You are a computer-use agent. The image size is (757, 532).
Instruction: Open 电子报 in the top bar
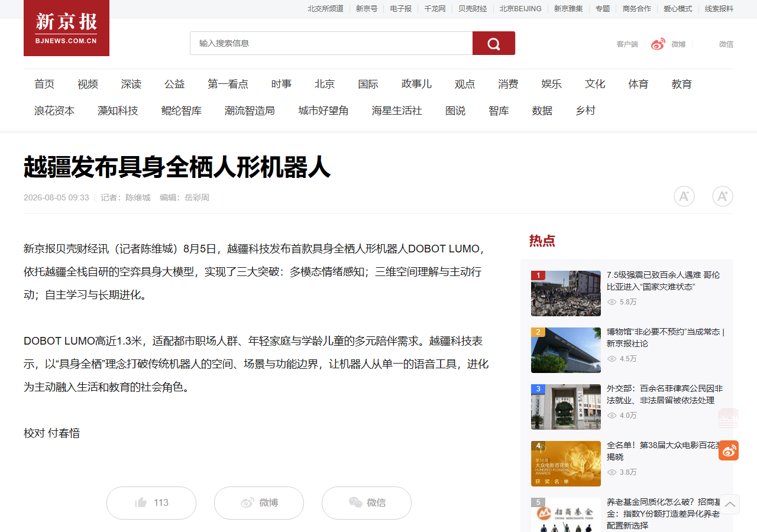coord(401,9)
